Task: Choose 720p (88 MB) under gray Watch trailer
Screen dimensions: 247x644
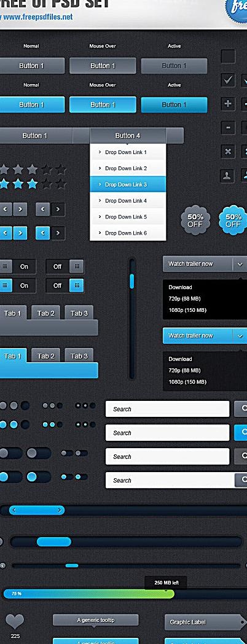Action: (x=184, y=298)
